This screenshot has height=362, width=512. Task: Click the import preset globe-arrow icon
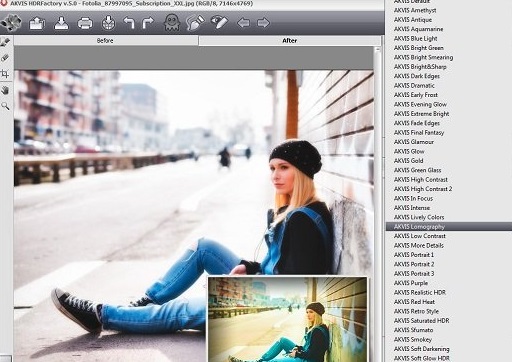(108, 23)
